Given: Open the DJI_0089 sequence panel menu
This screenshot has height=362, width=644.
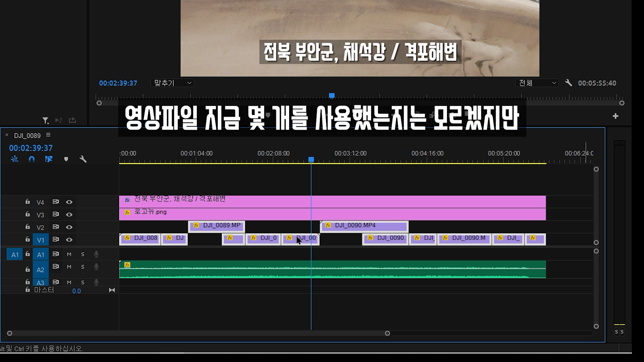Looking at the screenshot, I should pos(48,135).
